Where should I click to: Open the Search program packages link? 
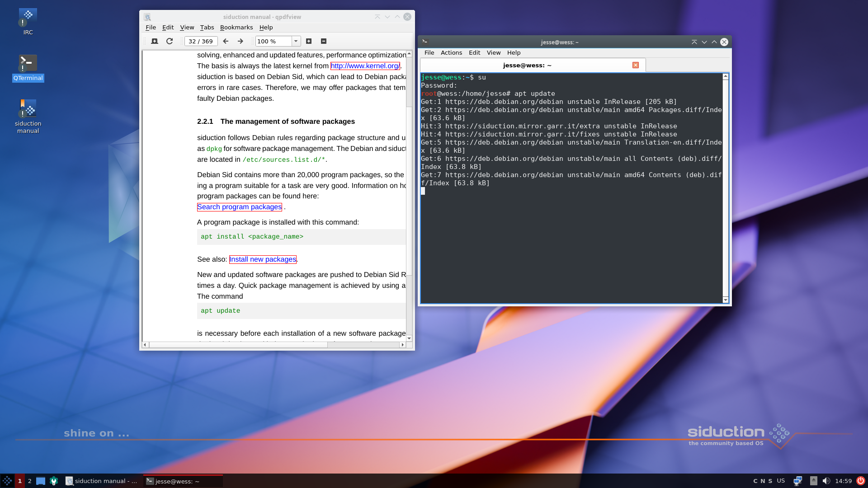point(240,207)
